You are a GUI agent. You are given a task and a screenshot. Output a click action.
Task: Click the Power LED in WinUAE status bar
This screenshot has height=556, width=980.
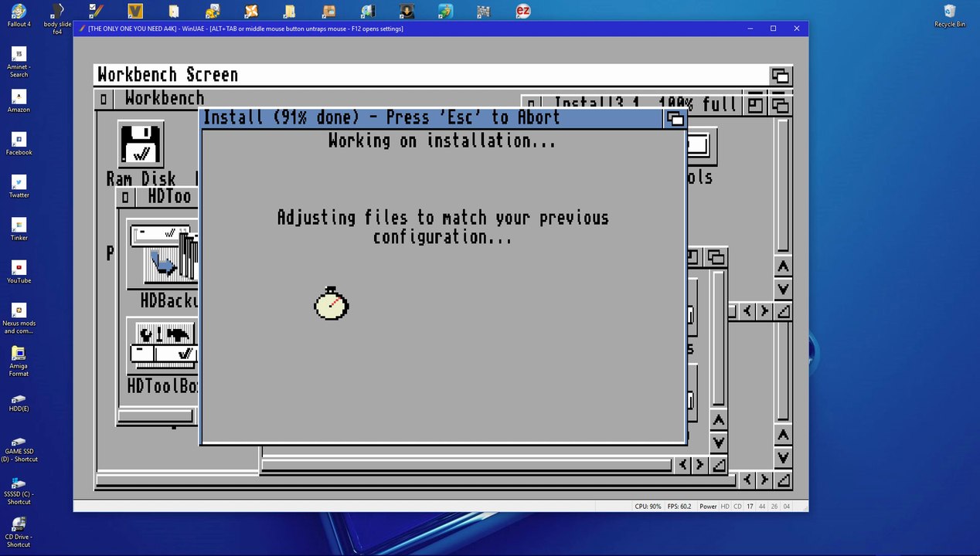tap(708, 507)
